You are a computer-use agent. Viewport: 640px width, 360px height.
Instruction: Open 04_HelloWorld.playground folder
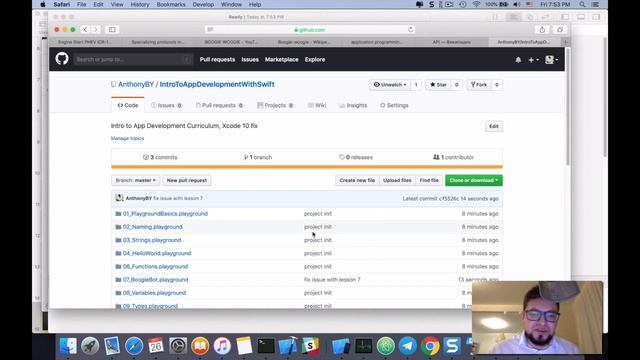[157, 253]
